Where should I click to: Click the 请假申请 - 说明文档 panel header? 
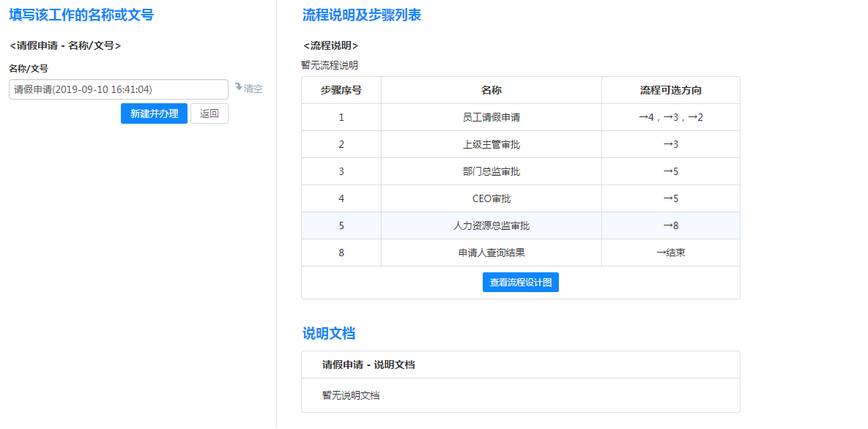click(368, 365)
